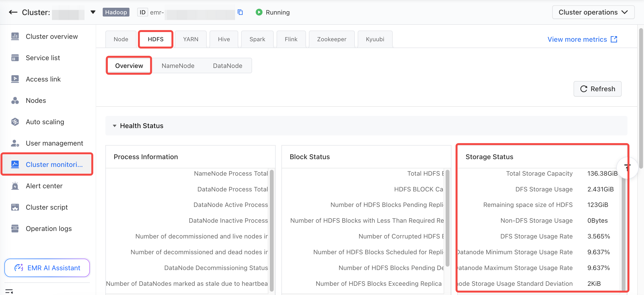
Task: Click the User management sidebar icon
Action: coord(15,143)
